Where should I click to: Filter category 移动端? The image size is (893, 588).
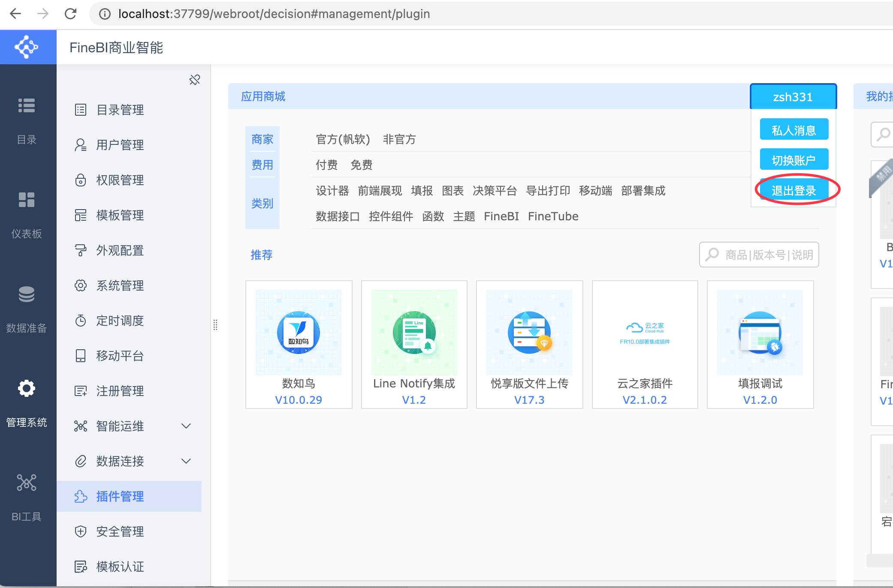coord(596,191)
